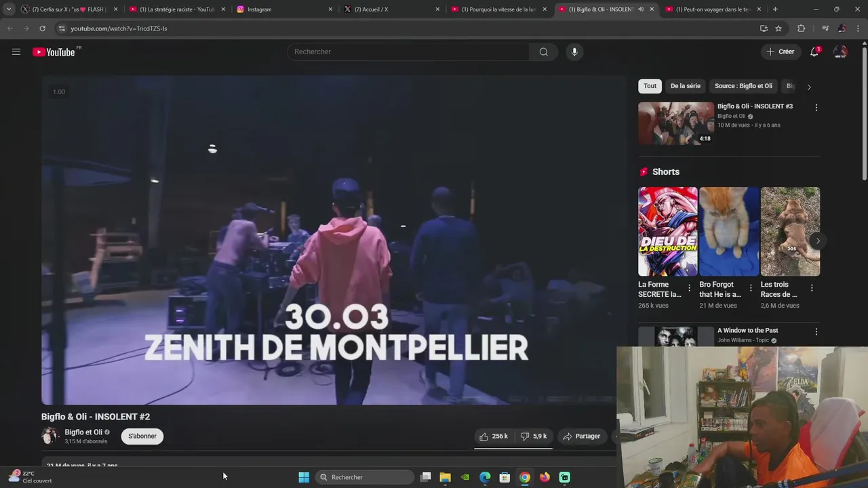868x488 pixels.
Task: Select the De la série chip
Action: pos(686,86)
